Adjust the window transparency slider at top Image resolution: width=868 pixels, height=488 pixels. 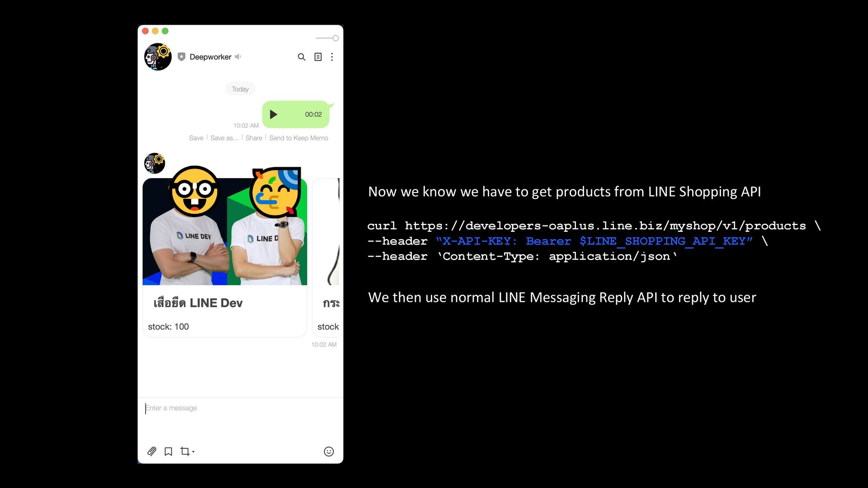coord(327,38)
